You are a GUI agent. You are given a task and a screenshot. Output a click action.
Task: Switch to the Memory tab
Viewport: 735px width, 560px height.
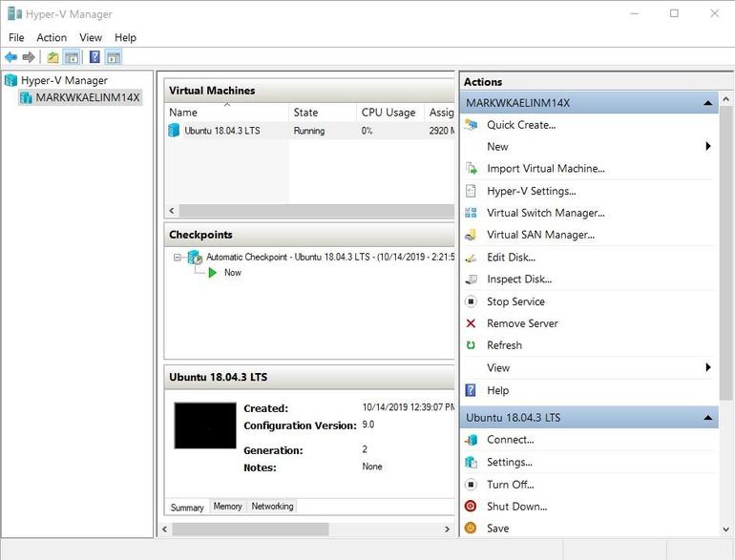[228, 507]
